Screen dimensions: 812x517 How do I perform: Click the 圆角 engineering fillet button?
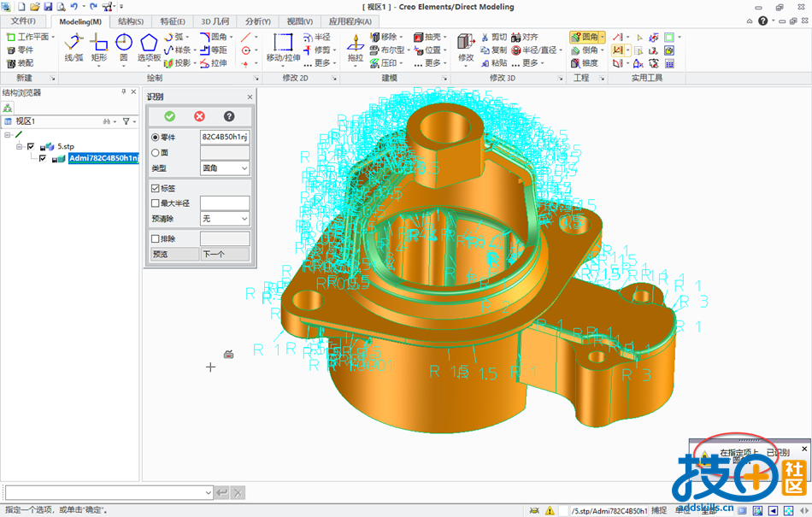pyautogui.click(x=585, y=38)
